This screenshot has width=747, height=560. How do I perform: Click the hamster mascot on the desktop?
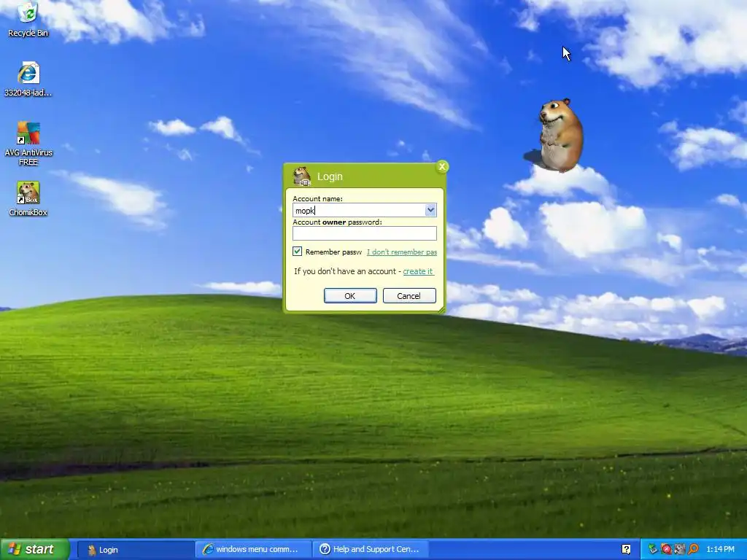point(560,135)
